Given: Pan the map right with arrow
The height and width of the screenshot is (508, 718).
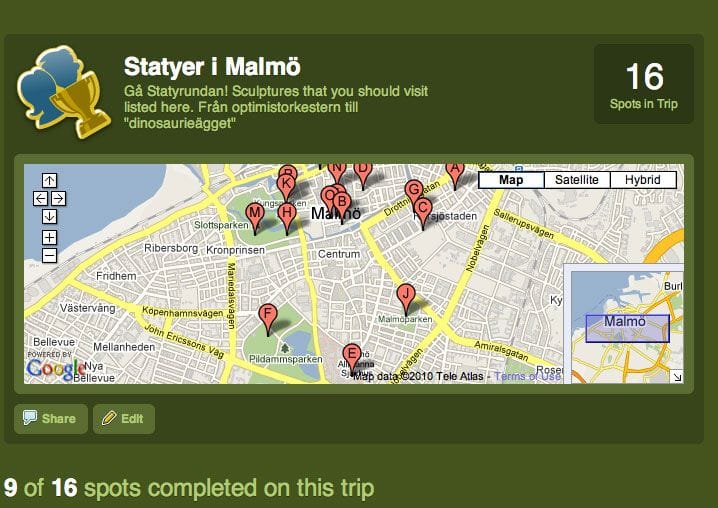Looking at the screenshot, I should (58, 198).
